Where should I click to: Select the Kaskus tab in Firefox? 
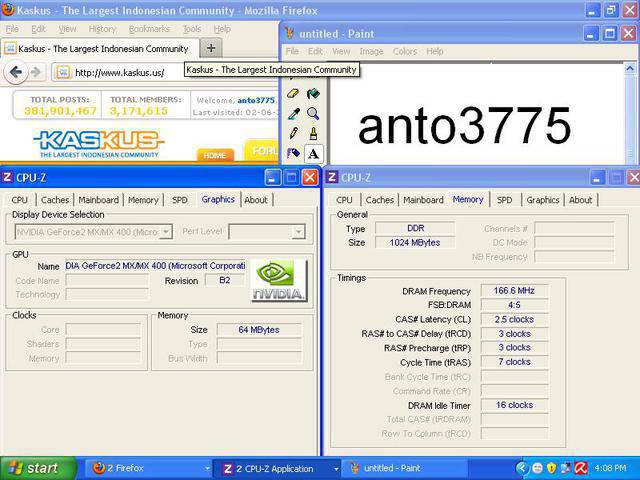(100, 49)
